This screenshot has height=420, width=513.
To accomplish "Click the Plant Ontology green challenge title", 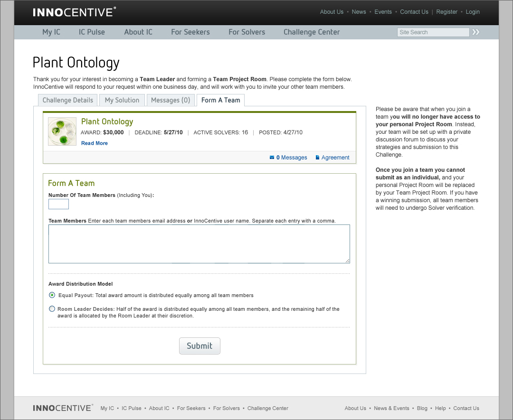I will pos(107,121).
